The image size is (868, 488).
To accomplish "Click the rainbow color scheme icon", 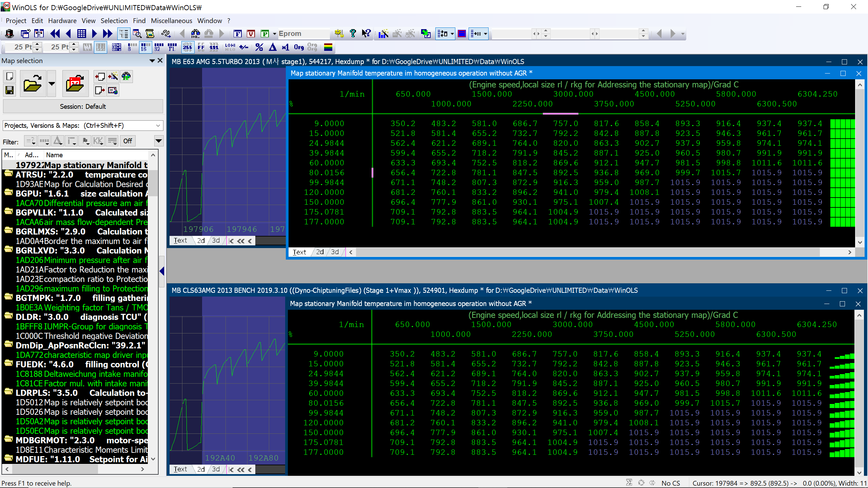I will click(x=328, y=47).
